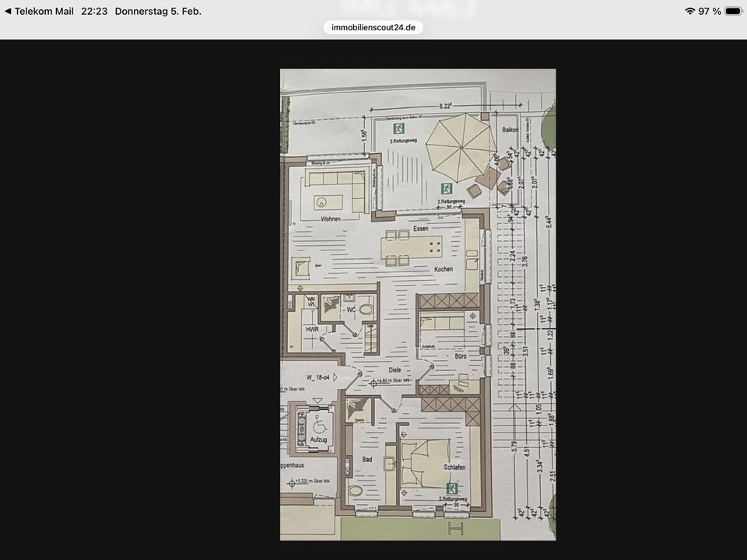Click the patio umbrella on the balcony
The width and height of the screenshot is (747, 560).
coord(461,145)
